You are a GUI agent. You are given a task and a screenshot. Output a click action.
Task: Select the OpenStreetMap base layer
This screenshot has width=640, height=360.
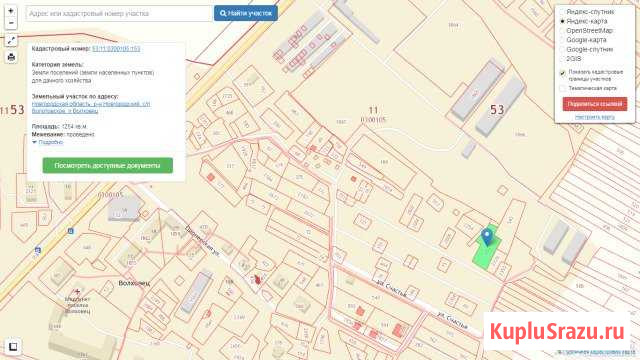coord(589,31)
